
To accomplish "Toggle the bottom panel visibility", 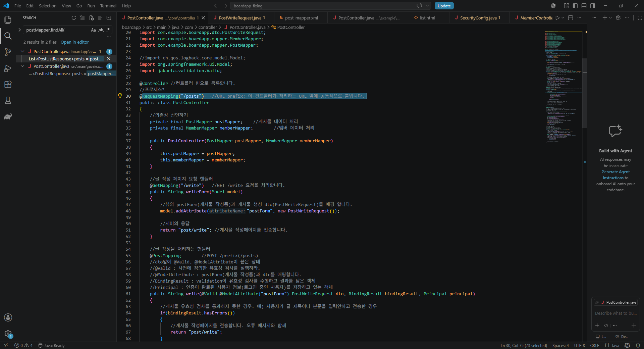I will click(x=584, y=6).
